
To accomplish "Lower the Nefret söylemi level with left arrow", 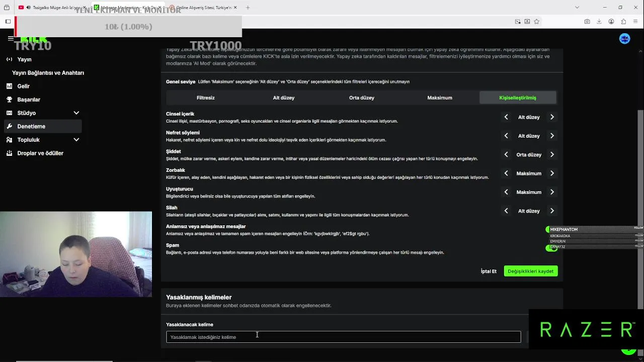I will [506, 136].
